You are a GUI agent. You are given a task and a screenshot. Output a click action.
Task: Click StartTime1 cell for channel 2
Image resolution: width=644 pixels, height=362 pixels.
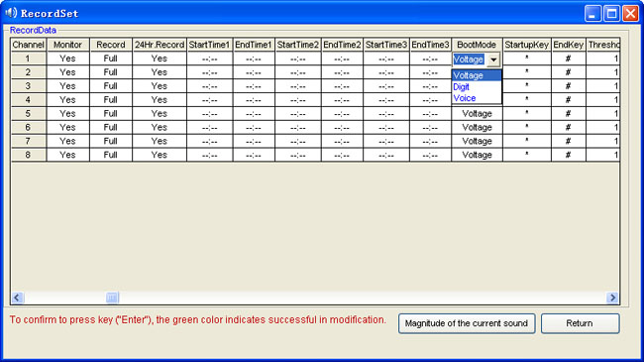209,72
